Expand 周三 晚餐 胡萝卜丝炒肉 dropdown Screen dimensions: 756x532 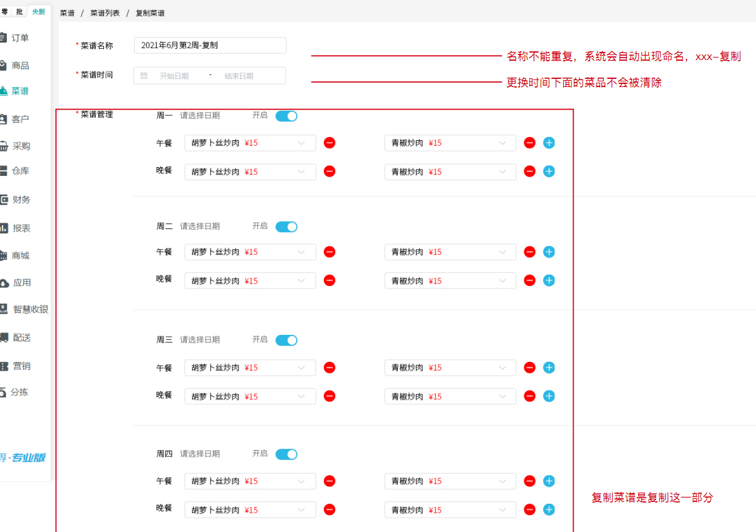point(250,397)
